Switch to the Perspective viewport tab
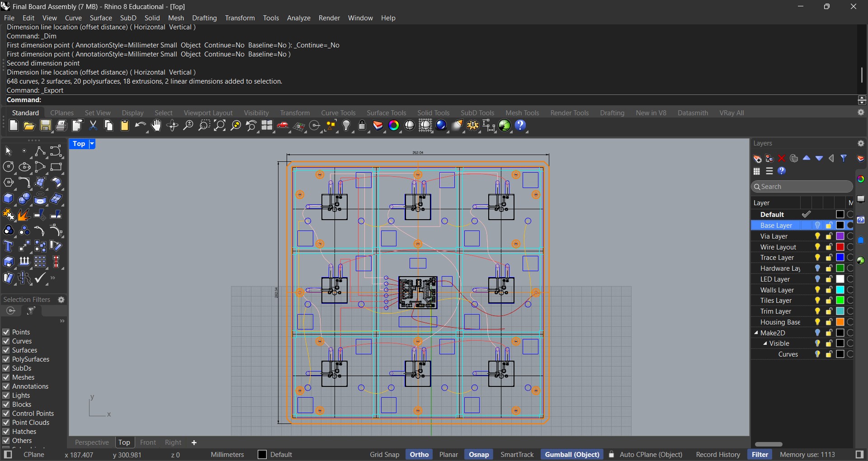 pos(92,442)
